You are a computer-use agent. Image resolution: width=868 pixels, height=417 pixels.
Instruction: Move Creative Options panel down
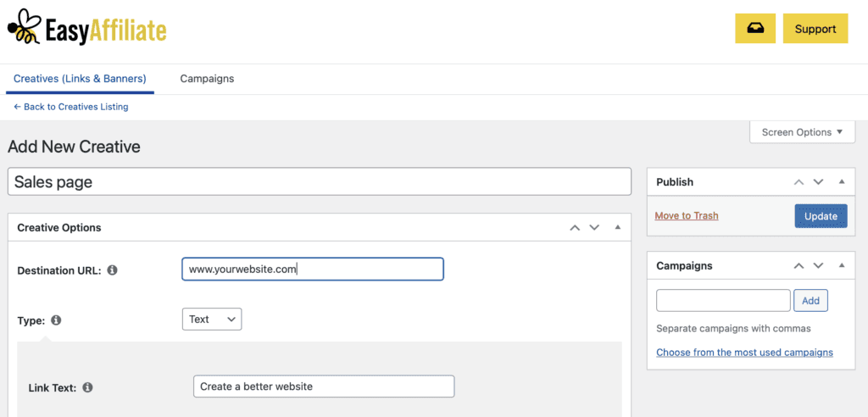(594, 227)
